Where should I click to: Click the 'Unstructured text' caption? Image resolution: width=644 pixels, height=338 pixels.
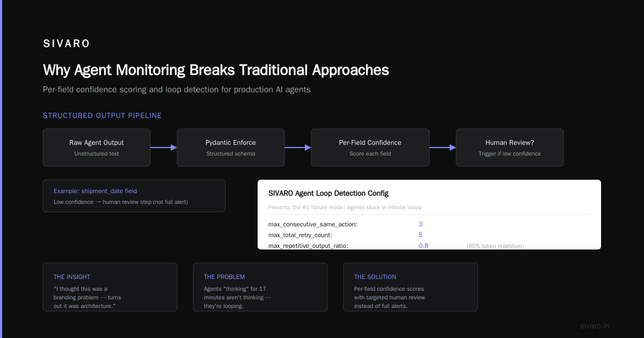tap(97, 154)
